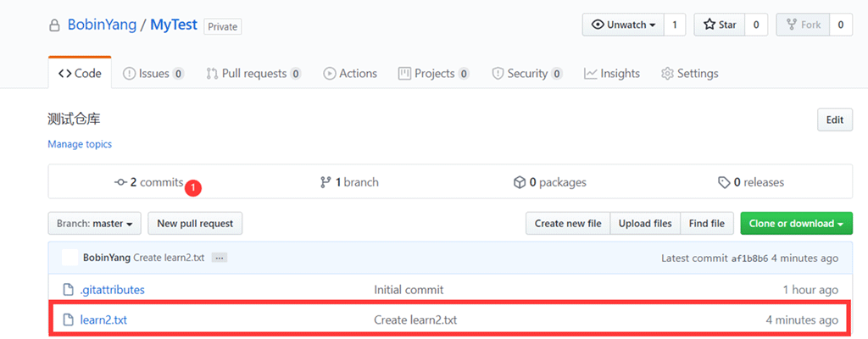Click the Actions play icon

coord(330,73)
